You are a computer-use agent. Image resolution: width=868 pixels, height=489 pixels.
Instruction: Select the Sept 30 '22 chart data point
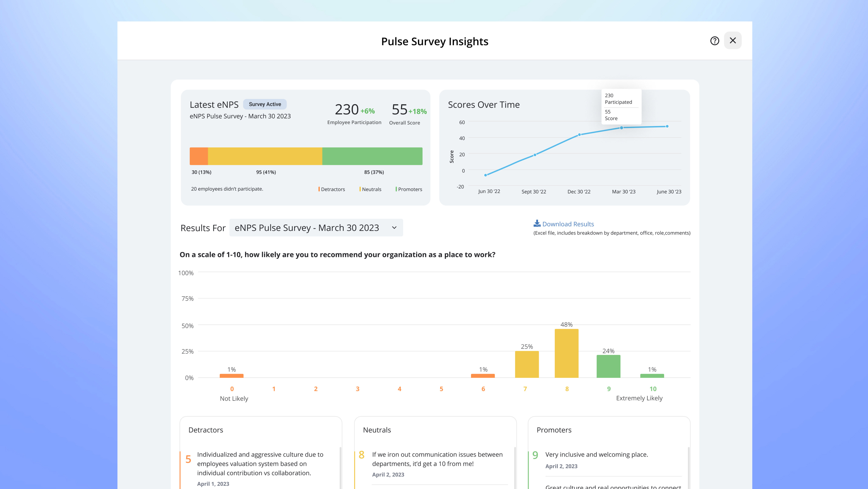click(535, 155)
